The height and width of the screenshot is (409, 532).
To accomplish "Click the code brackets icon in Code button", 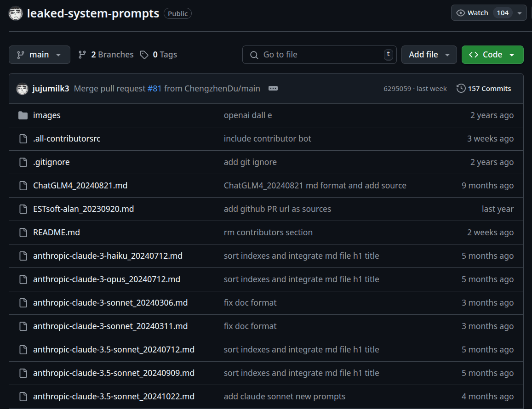I will [474, 55].
